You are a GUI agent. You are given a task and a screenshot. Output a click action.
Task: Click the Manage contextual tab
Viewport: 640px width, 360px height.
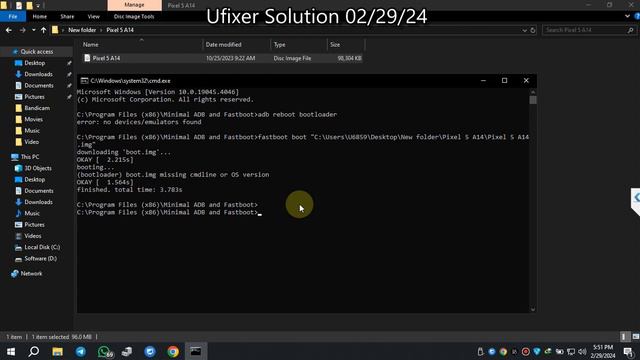pos(134,5)
